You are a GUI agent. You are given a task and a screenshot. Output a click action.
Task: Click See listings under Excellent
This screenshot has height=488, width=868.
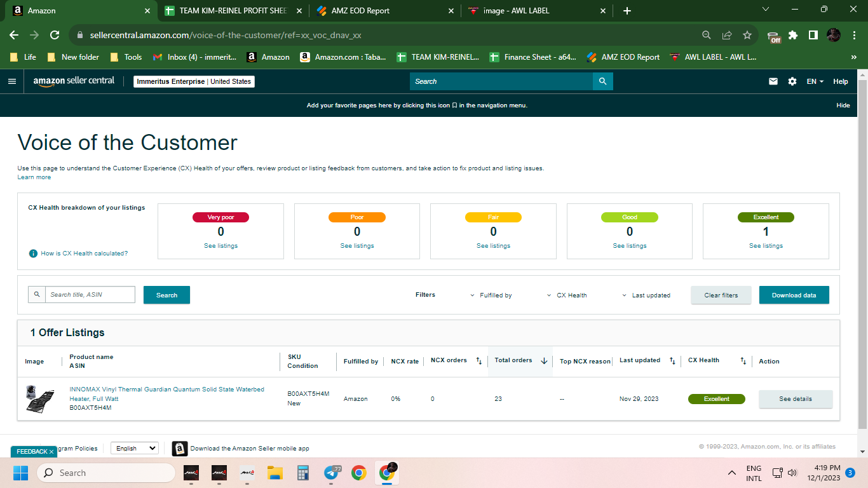point(766,246)
